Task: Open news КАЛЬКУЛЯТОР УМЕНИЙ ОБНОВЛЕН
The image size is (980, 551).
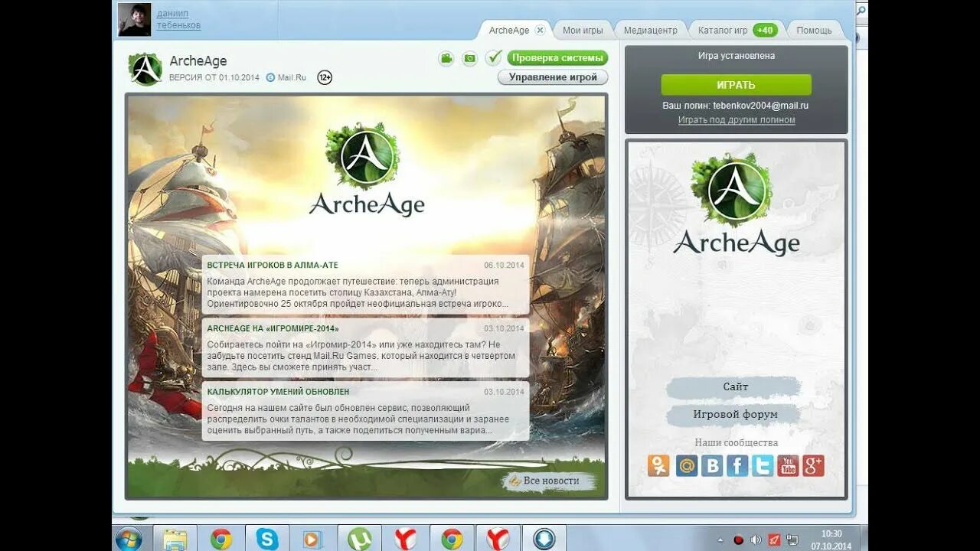Action: click(x=278, y=392)
